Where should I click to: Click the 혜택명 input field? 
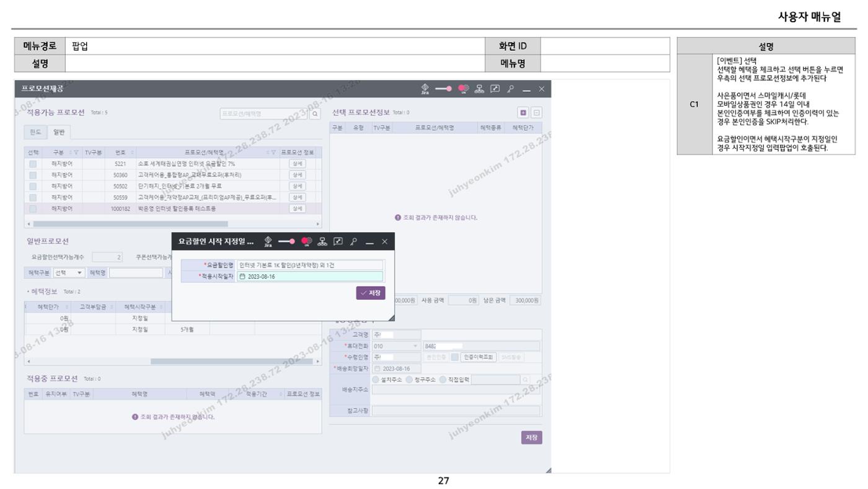tap(136, 272)
